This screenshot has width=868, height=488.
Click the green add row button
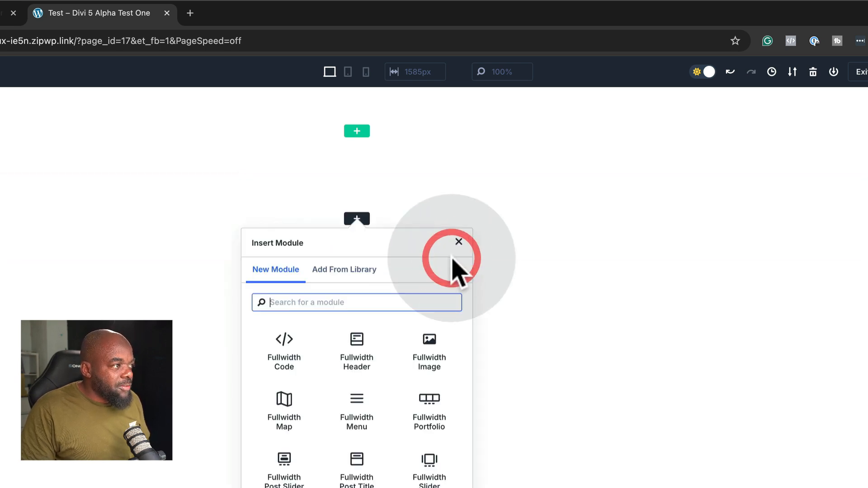click(x=357, y=131)
